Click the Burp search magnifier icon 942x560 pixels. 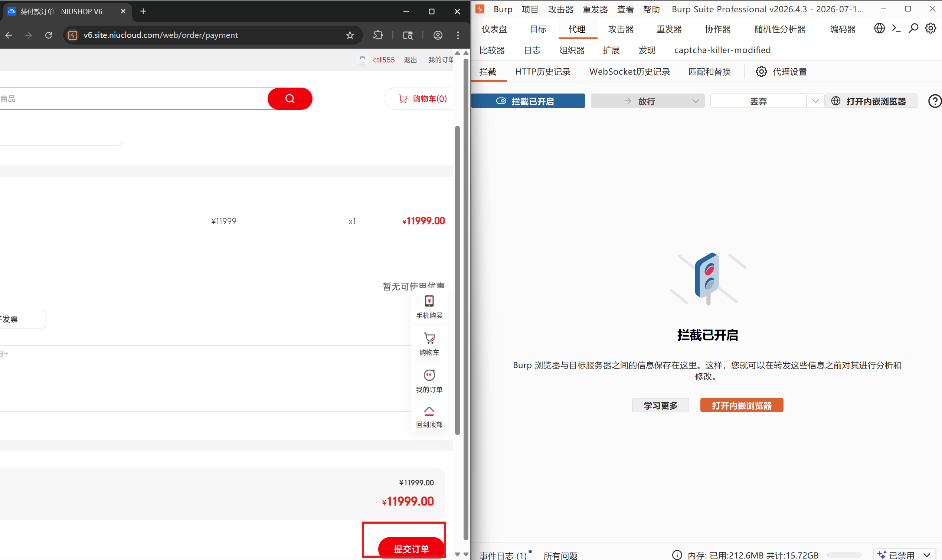(x=913, y=28)
